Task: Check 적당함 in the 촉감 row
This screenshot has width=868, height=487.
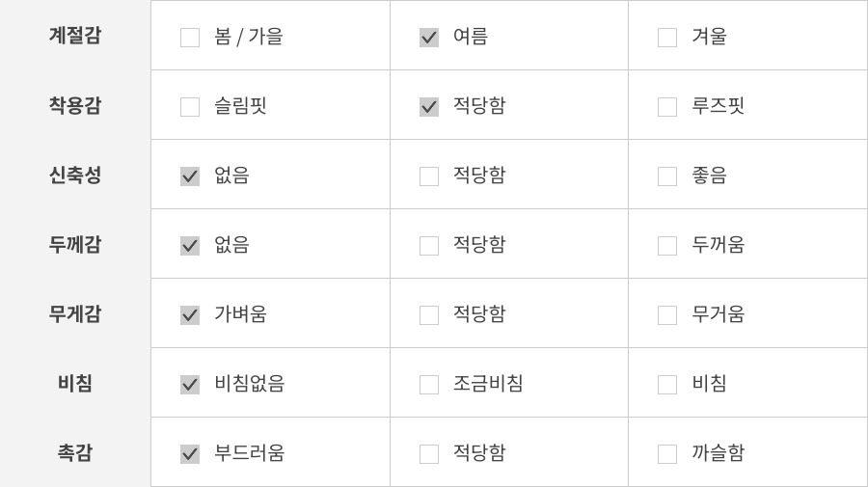Action: click(429, 454)
